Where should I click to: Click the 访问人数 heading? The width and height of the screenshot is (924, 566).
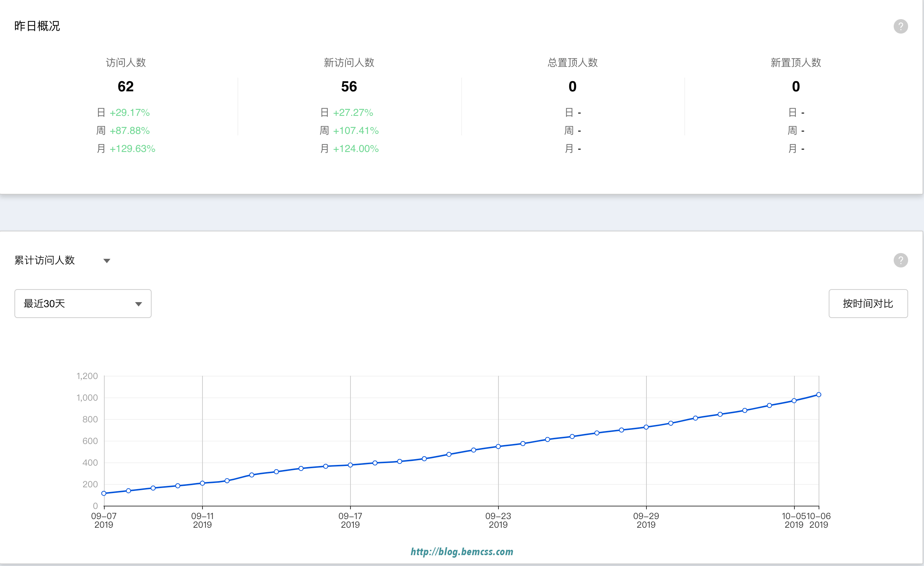[x=126, y=63]
